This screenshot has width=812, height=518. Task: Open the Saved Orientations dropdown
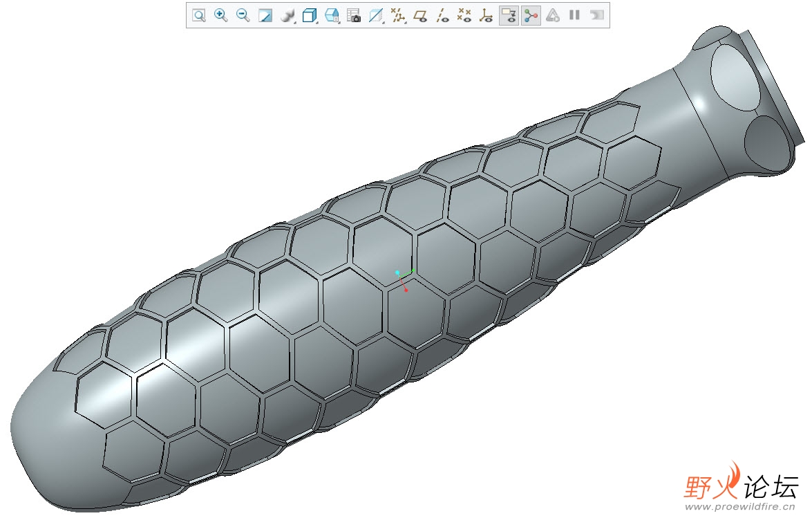click(x=332, y=15)
